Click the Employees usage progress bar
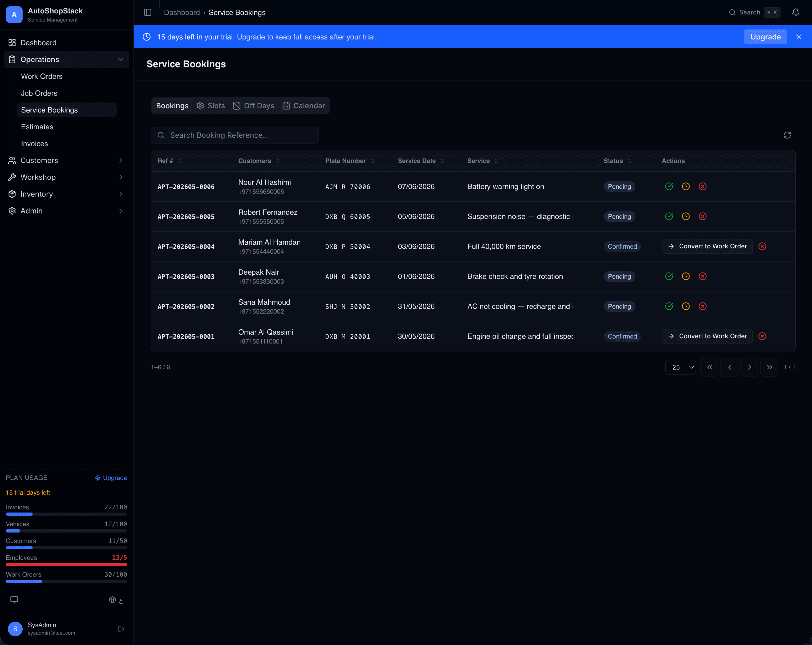Screen dimensions: 812x645 tap(66, 564)
